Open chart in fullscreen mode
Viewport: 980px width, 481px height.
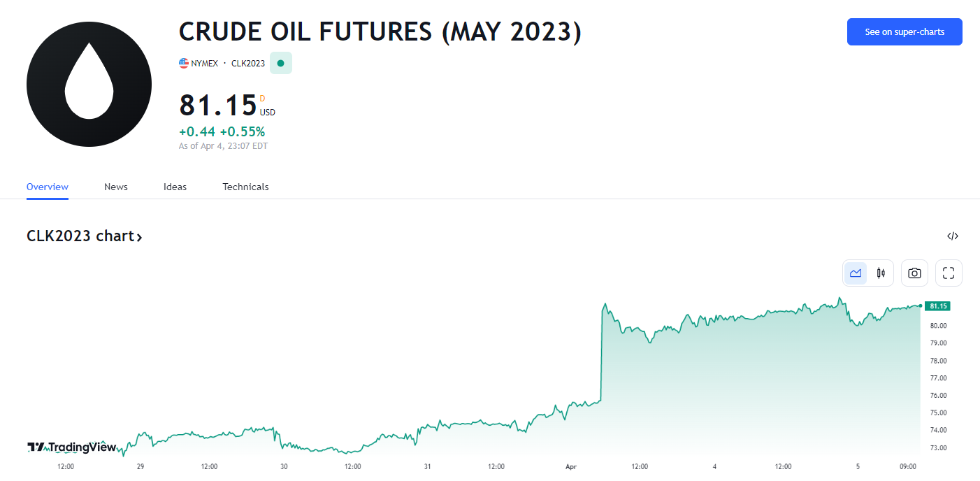pyautogui.click(x=949, y=273)
